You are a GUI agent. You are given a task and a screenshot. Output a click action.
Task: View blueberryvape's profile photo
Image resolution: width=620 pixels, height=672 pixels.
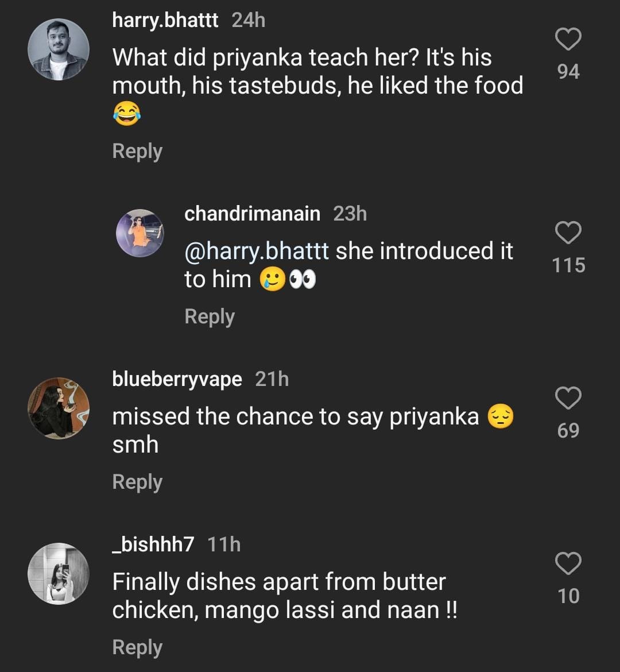59,408
